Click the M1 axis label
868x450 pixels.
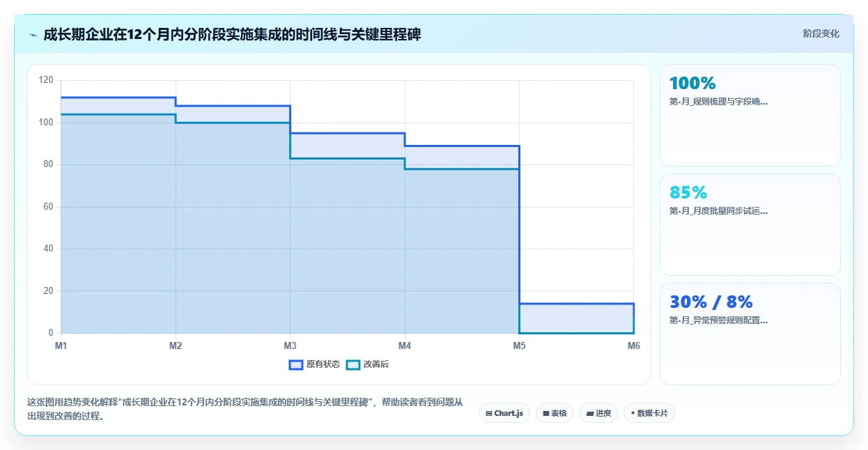(61, 346)
